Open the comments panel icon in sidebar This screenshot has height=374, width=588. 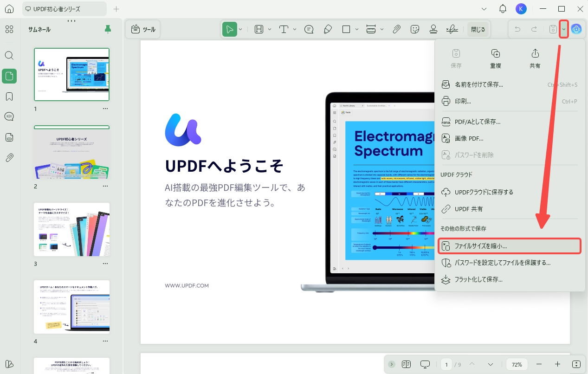coord(9,116)
